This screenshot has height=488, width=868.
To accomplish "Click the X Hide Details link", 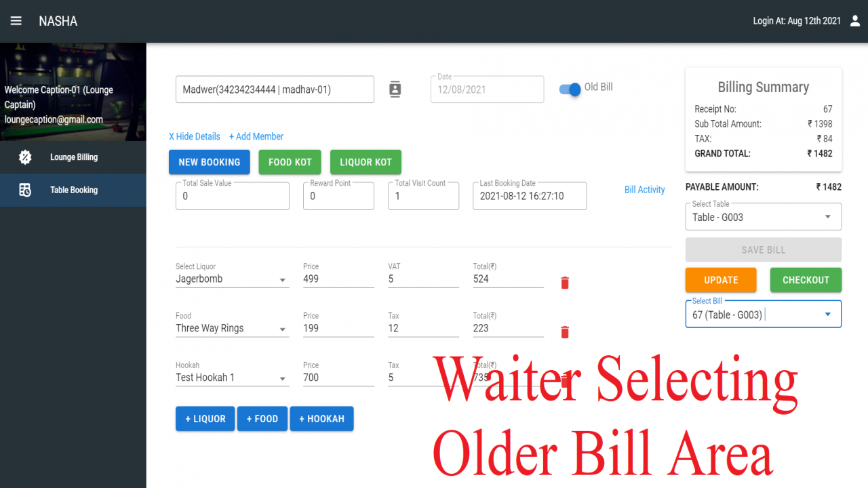I will pos(195,136).
